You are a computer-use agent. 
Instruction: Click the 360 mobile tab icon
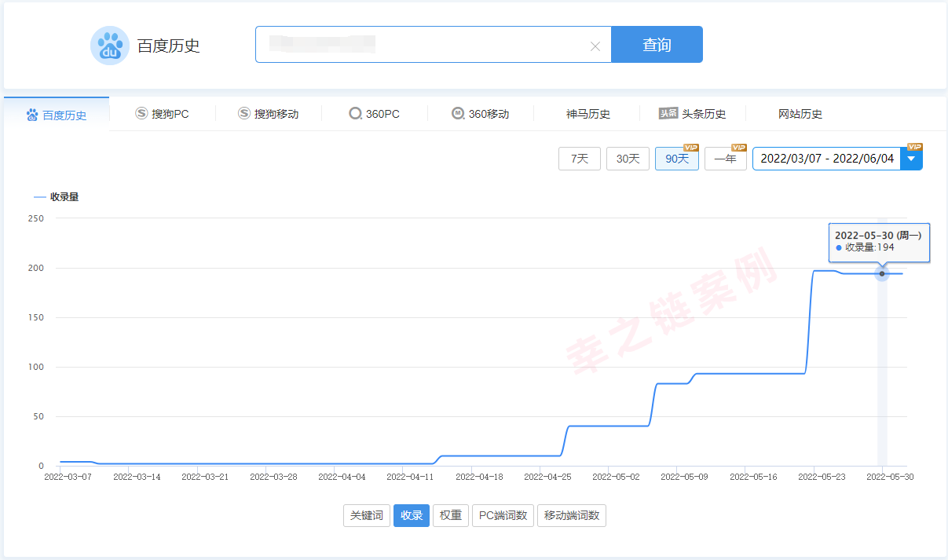[458, 114]
